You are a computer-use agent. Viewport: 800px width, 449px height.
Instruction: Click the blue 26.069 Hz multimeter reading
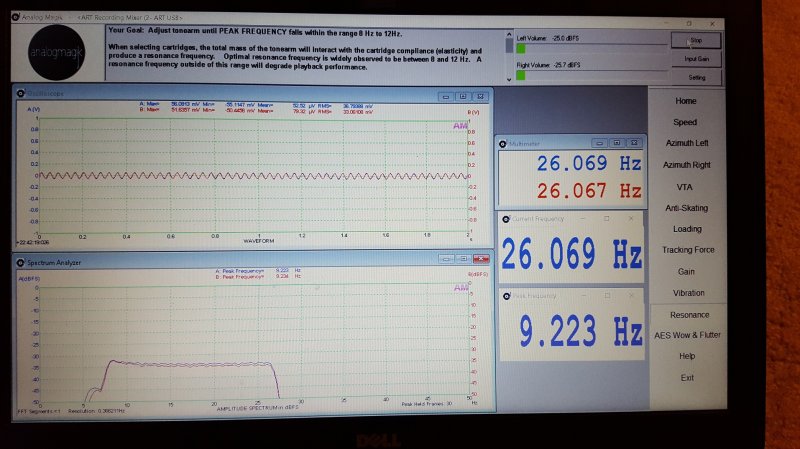point(588,164)
